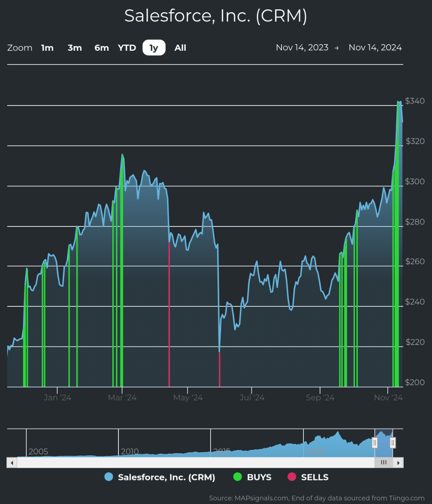
Task: Select the 1m zoom range
Action: [47, 48]
